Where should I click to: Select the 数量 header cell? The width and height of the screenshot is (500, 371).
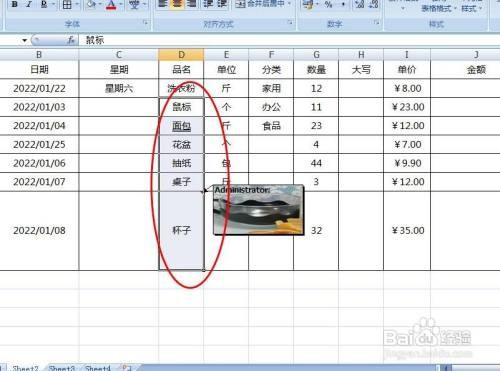click(x=316, y=69)
